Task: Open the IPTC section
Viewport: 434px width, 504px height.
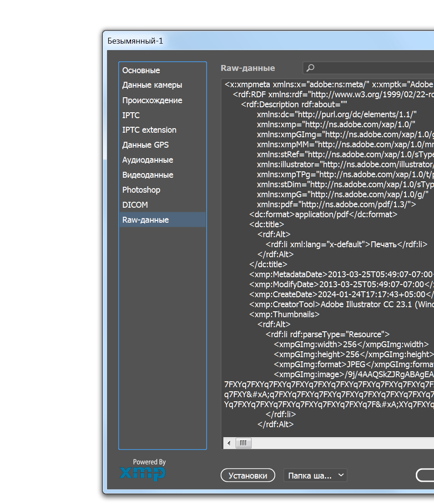Action: [162, 115]
